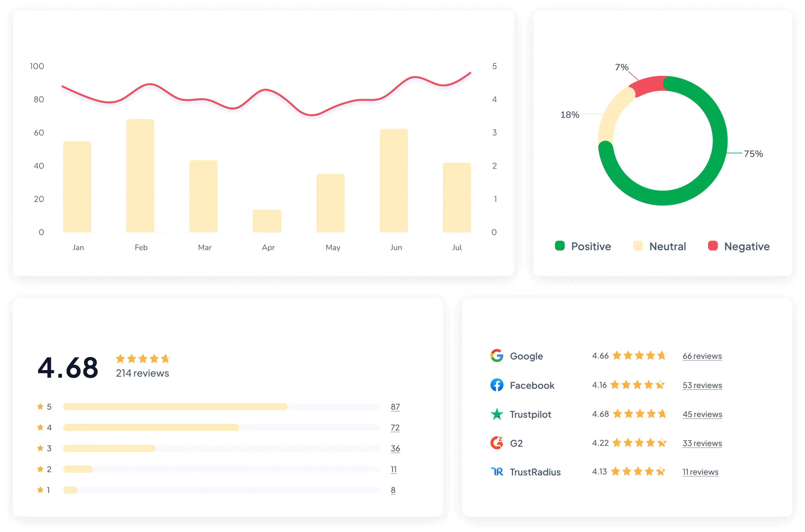Image resolution: width=805 pixels, height=532 pixels.
Task: Click the TrustRadius logo icon
Action: click(497, 472)
